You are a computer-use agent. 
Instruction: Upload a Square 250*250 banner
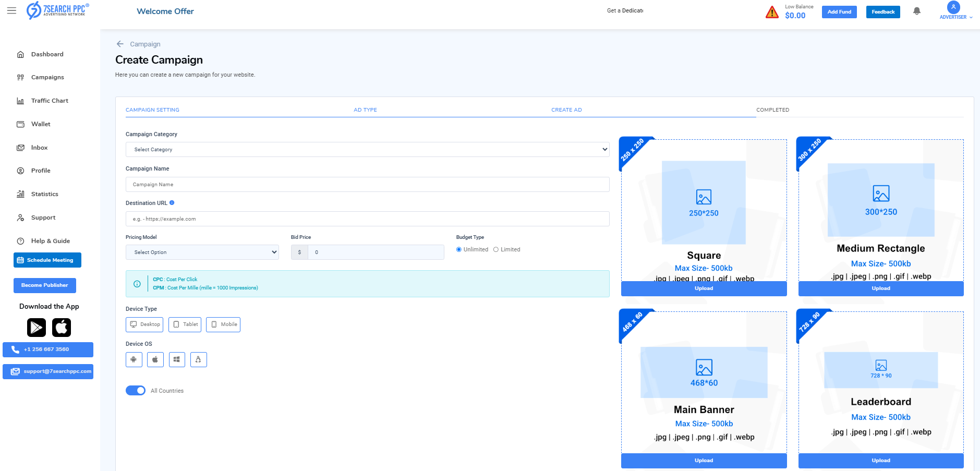pos(704,288)
